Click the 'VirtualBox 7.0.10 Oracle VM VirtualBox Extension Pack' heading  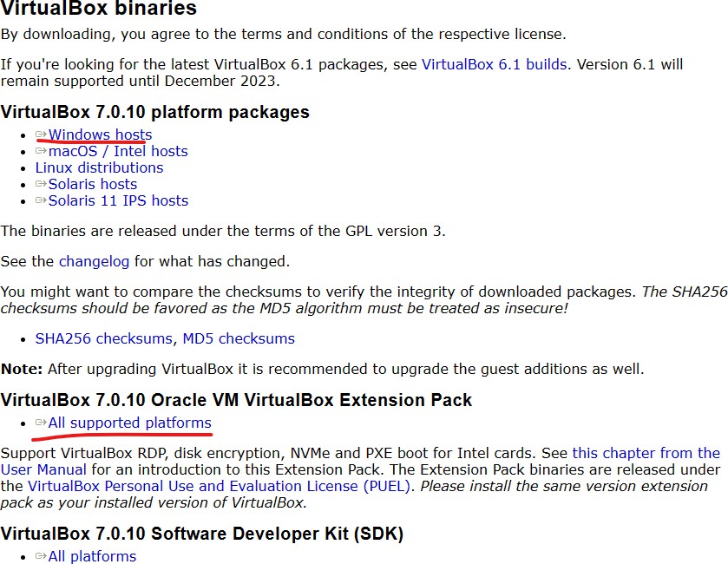click(x=236, y=400)
